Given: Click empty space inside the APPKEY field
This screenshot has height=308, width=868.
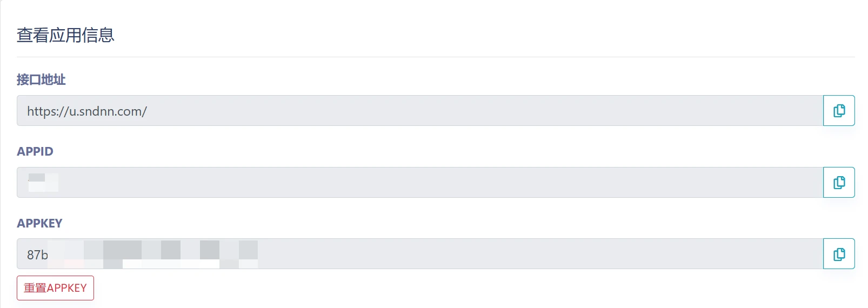Looking at the screenshot, I should pyautogui.click(x=540, y=254).
